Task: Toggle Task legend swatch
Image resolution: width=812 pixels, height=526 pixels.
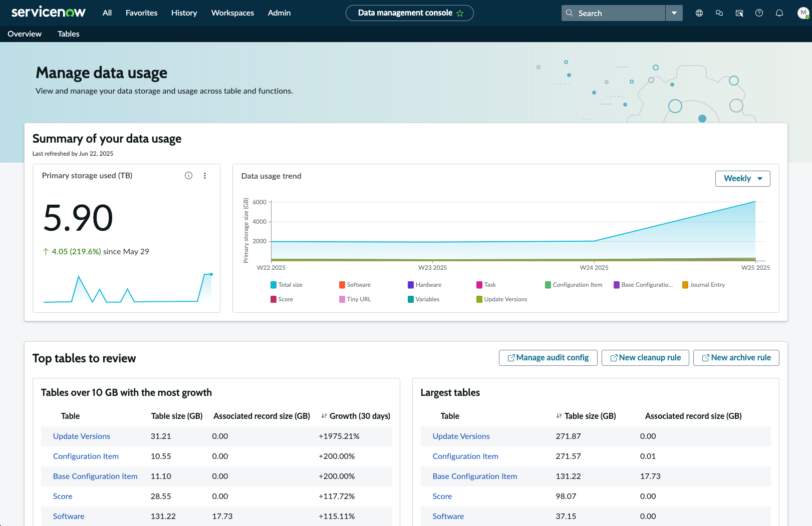Action: (x=479, y=285)
